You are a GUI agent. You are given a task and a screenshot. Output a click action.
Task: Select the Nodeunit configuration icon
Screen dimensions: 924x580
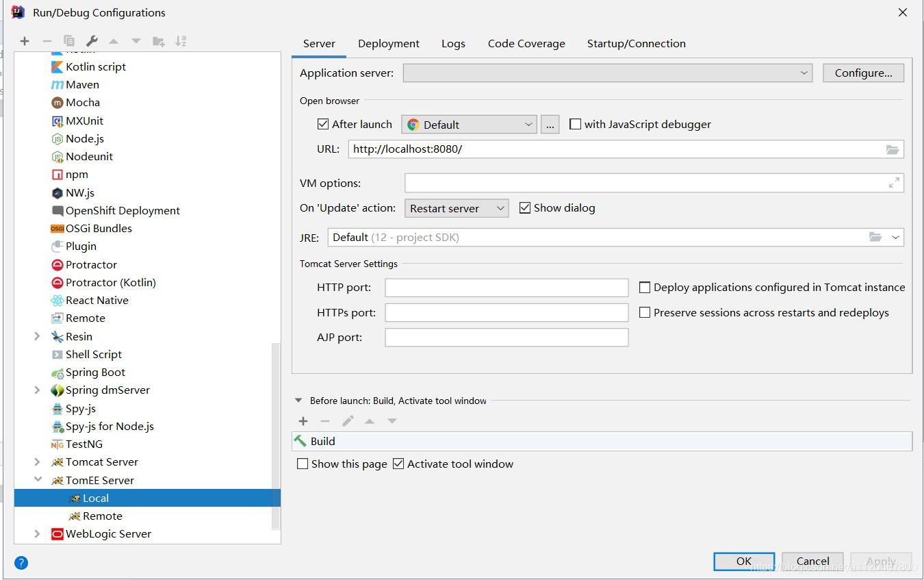(57, 157)
